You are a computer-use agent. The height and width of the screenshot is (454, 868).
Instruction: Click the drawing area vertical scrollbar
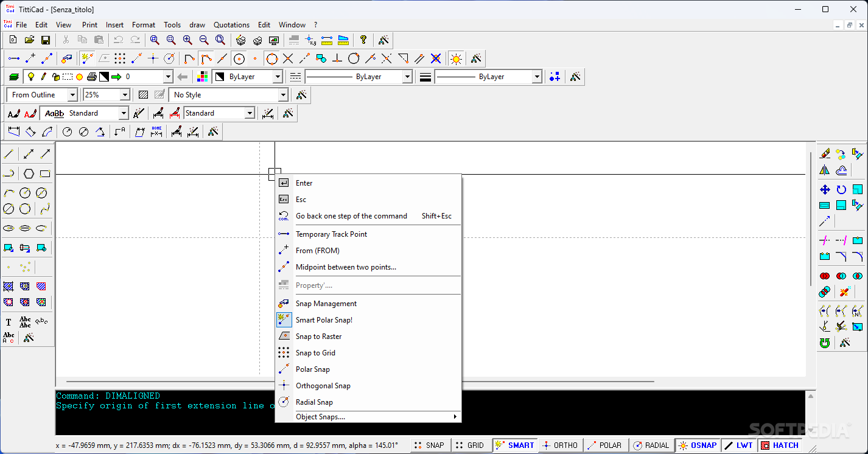pyautogui.click(x=810, y=219)
